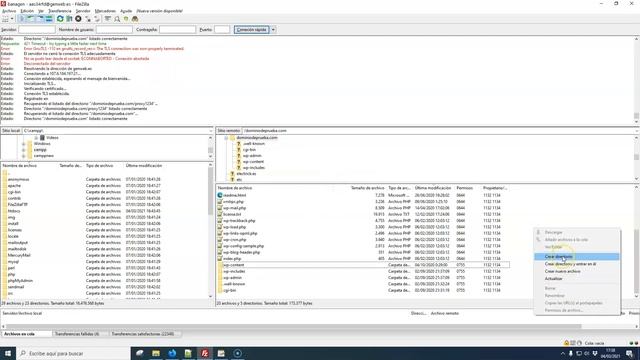Viewport: 640px width, 360px height.
Task: Select MercuryMail folder in local list
Action: (x=19, y=256)
